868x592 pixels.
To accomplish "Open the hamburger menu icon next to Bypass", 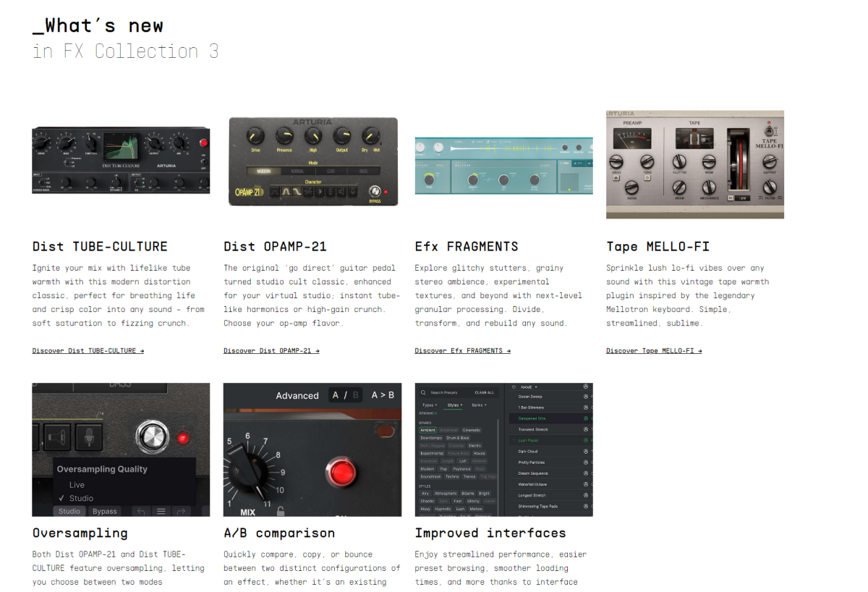I will 161,511.
